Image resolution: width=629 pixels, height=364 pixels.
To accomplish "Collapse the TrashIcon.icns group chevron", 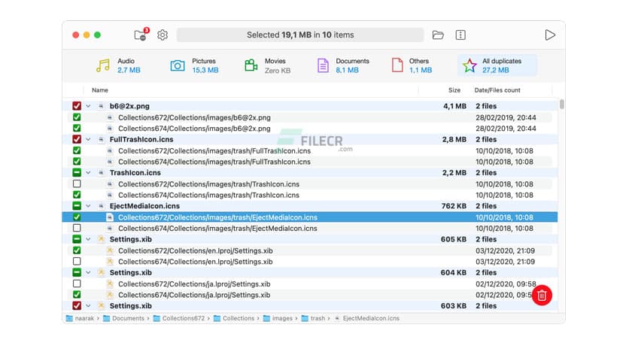I will pyautogui.click(x=88, y=173).
